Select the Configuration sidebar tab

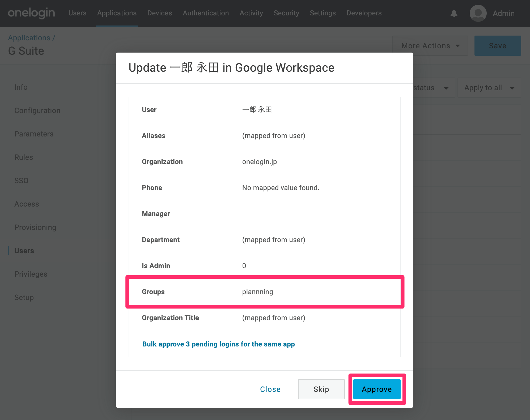(37, 110)
